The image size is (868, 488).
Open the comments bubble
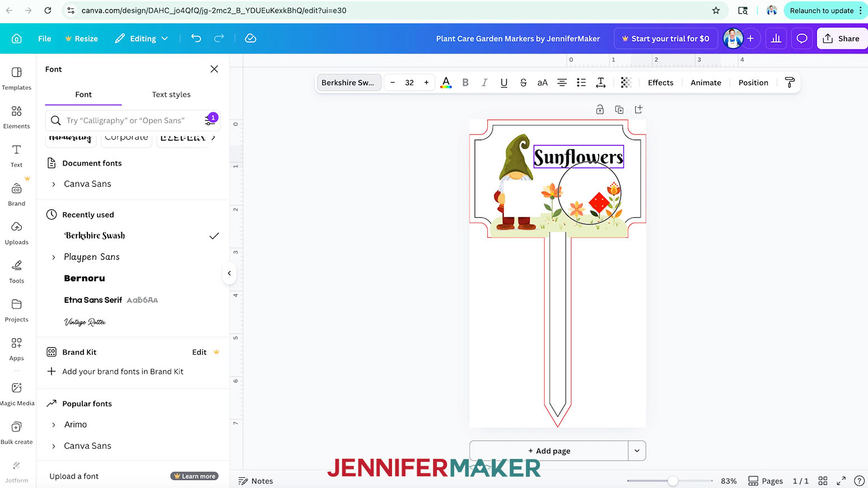802,39
